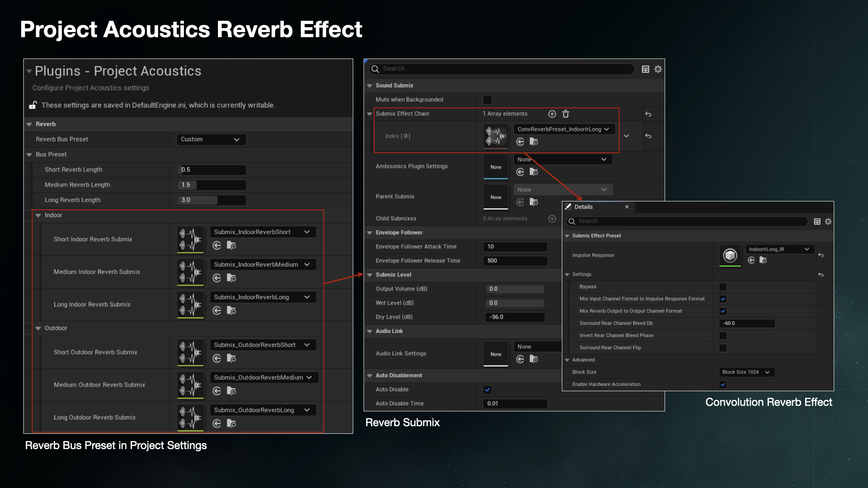Click the lock icon for DefaultEngine.ini settings
868x488 pixels.
click(x=33, y=105)
